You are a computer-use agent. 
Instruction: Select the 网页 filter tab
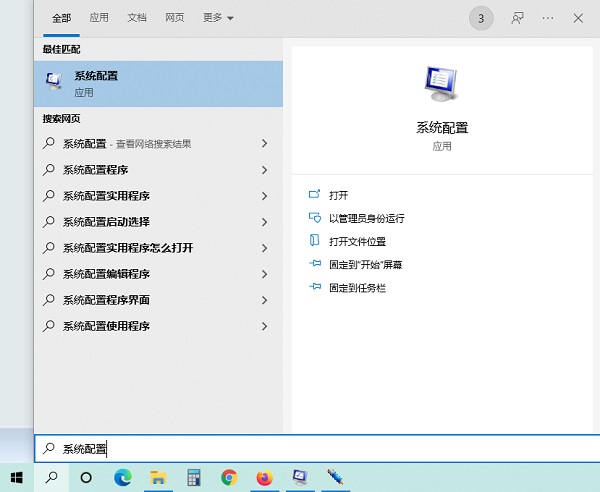tap(174, 18)
